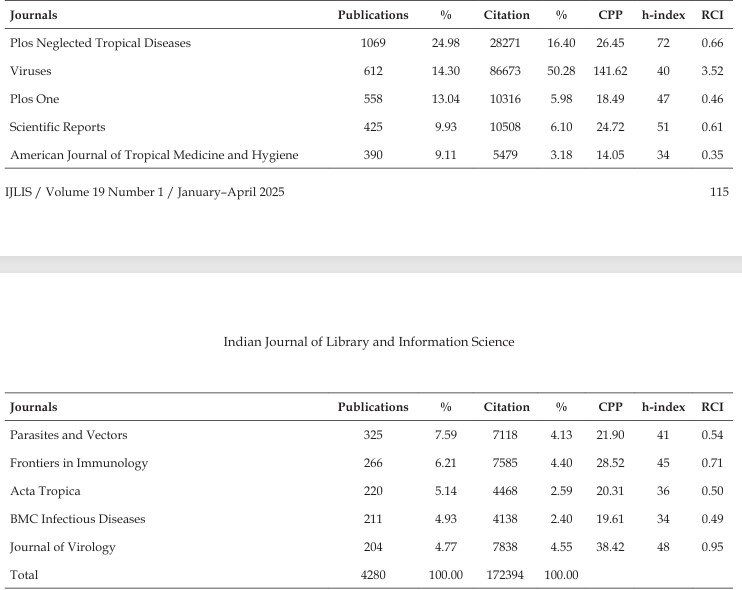Click the gray page break separator
Viewport: 742px width, 590px height.
coord(371,264)
